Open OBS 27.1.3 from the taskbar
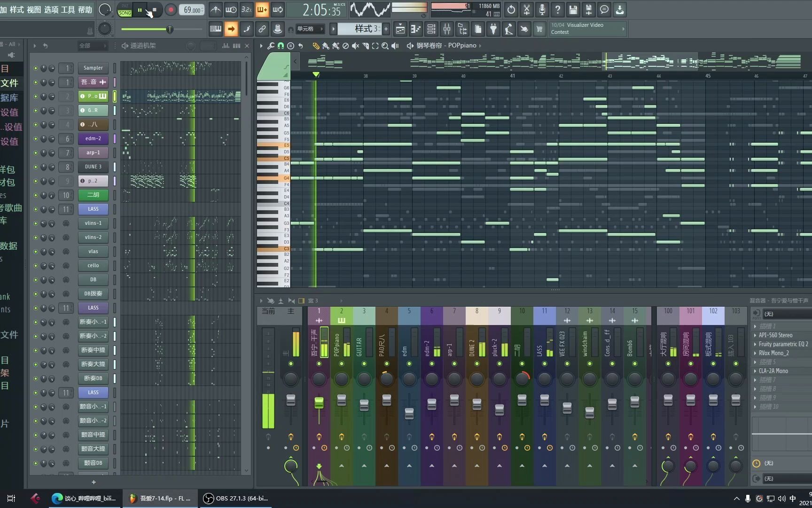The width and height of the screenshot is (812, 508). (x=236, y=498)
